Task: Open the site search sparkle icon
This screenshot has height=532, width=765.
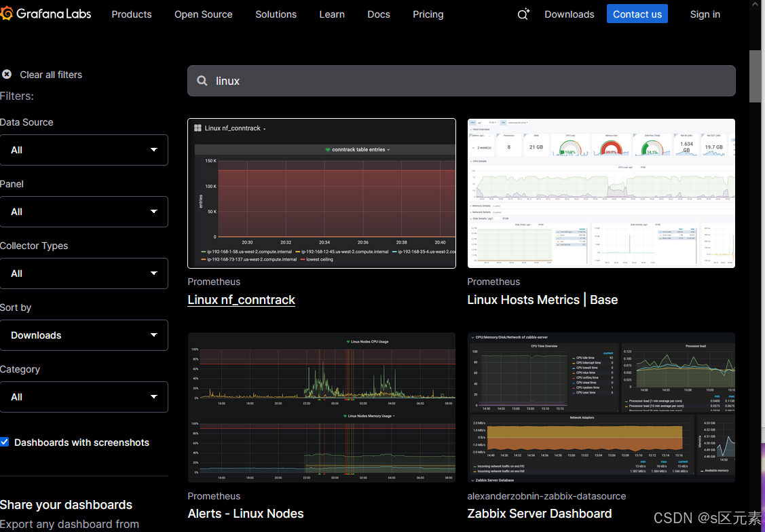Action: (523, 14)
